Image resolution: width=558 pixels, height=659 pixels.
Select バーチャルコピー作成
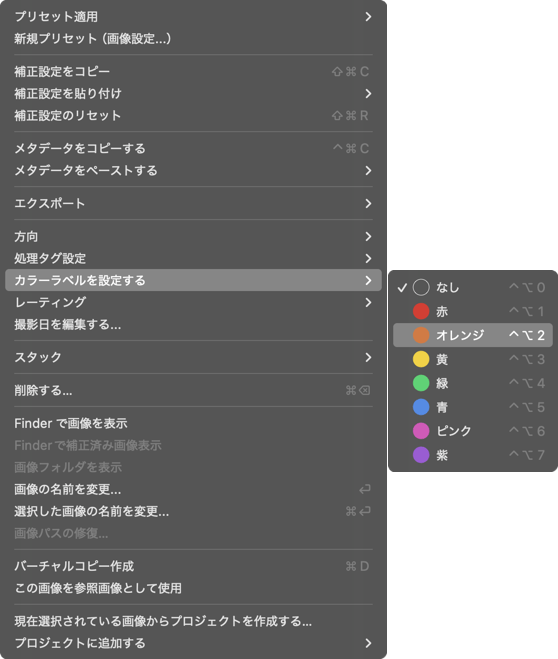pos(193,566)
